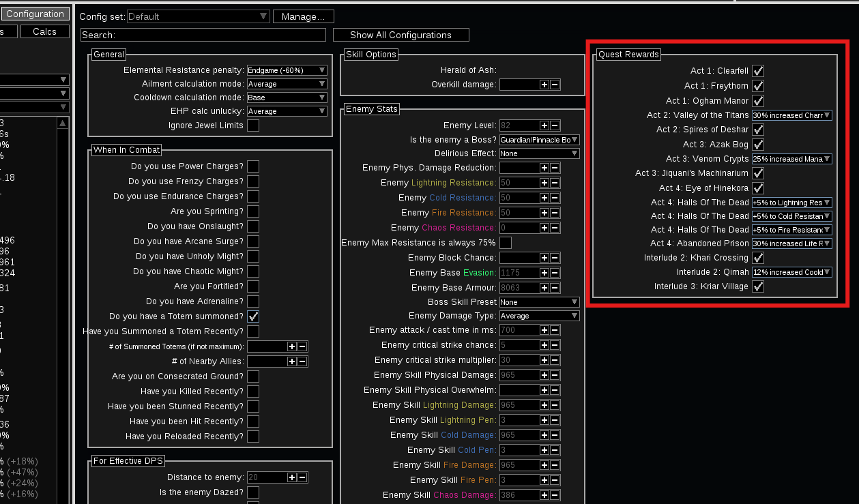Open Act 3: Venom Crypts reward dropdown
This screenshot has width=859, height=504.
pyautogui.click(x=791, y=159)
